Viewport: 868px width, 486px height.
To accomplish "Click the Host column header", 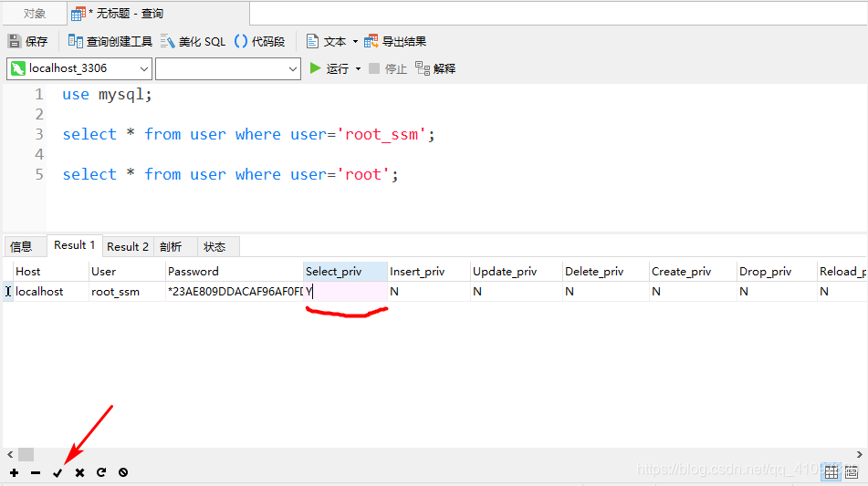I will 50,272.
